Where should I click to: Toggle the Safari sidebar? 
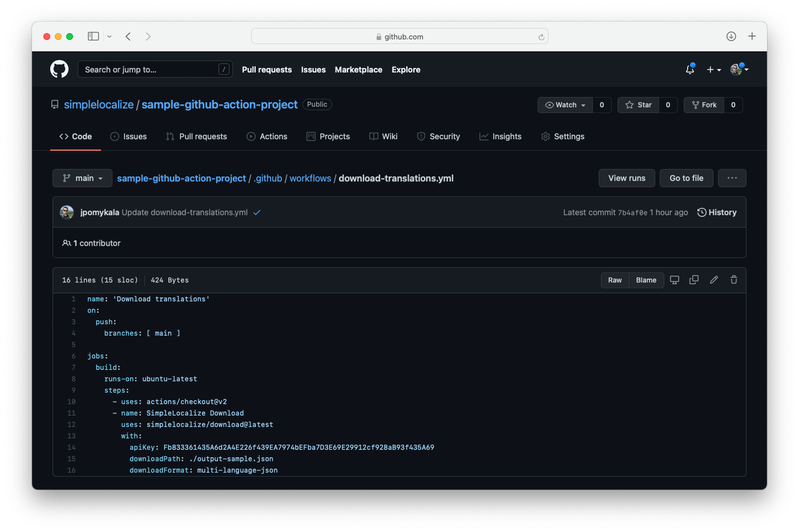coord(93,37)
